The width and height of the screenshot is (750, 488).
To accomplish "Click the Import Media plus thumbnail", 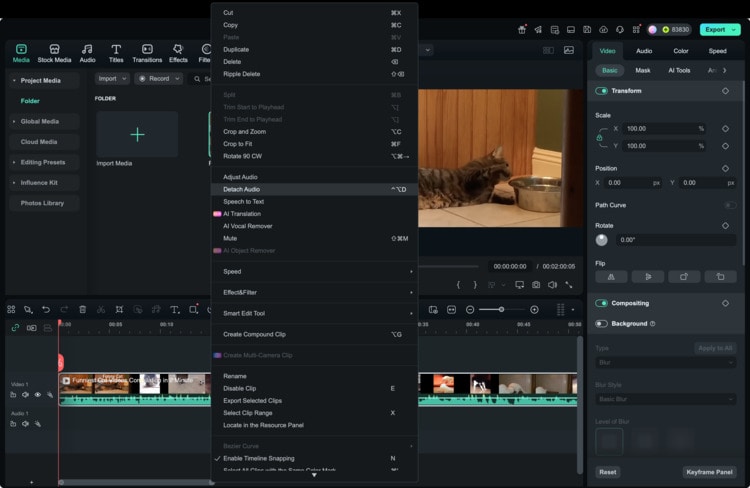I will point(137,134).
